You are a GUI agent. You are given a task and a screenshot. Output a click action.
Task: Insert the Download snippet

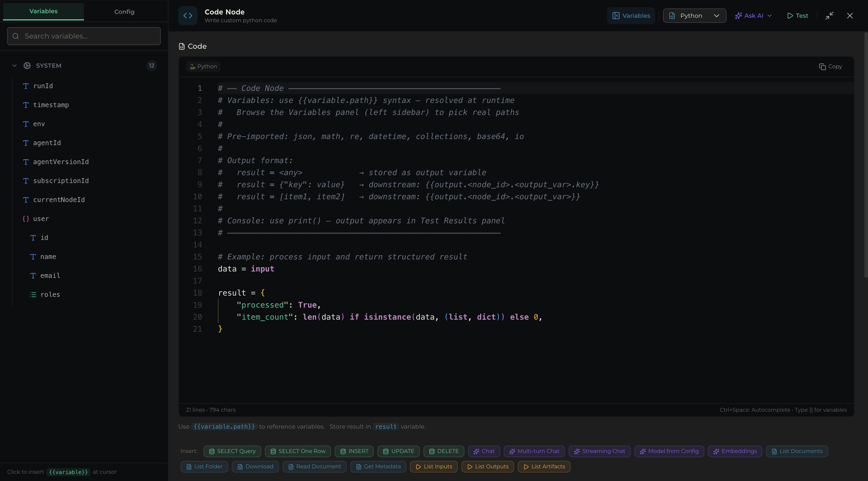[x=255, y=467]
